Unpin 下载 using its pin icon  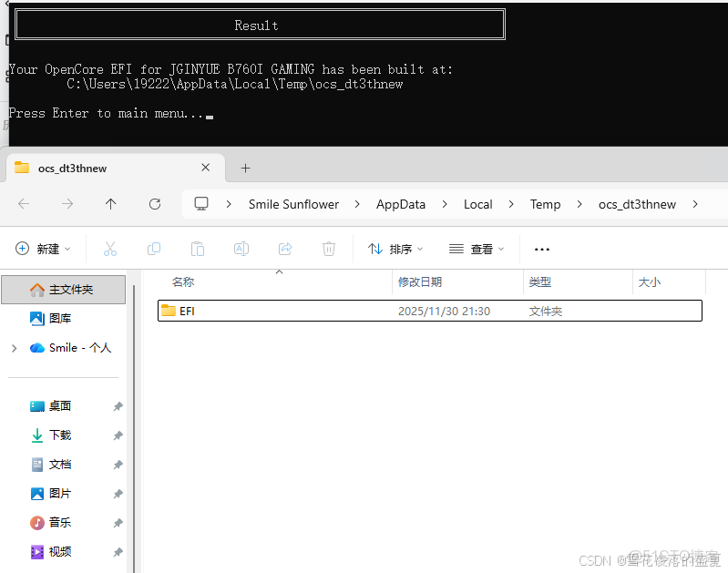click(x=118, y=436)
